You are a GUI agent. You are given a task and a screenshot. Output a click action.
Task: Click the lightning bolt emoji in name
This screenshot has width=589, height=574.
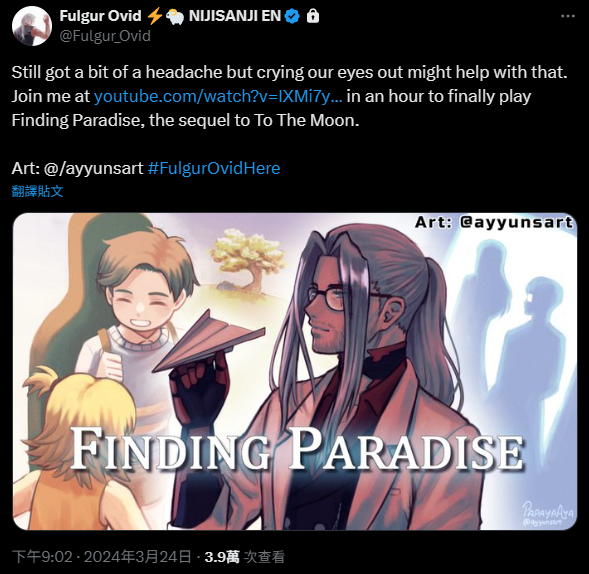[154, 16]
